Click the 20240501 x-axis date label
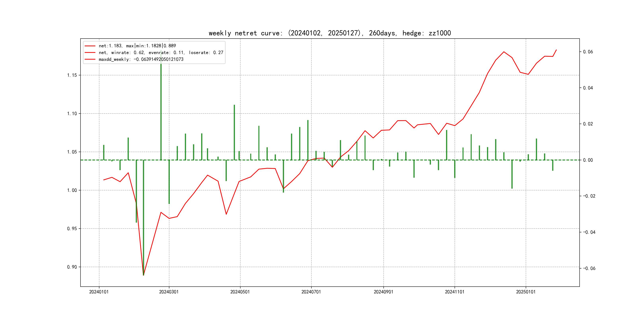This screenshot has height=322, width=644. [x=240, y=292]
